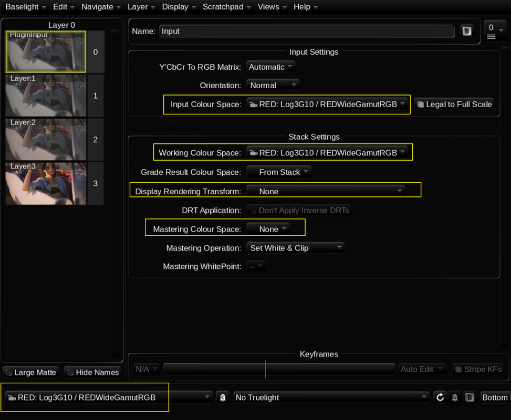Viewport: 511px width, 420px height.
Task: Open the Y'CbCr To RGB Matrix dropdown
Action: (x=271, y=67)
